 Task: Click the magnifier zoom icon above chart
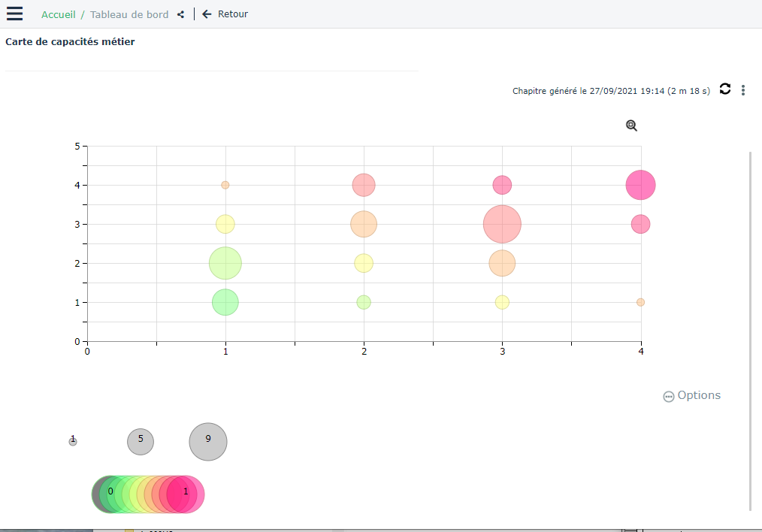coord(631,125)
